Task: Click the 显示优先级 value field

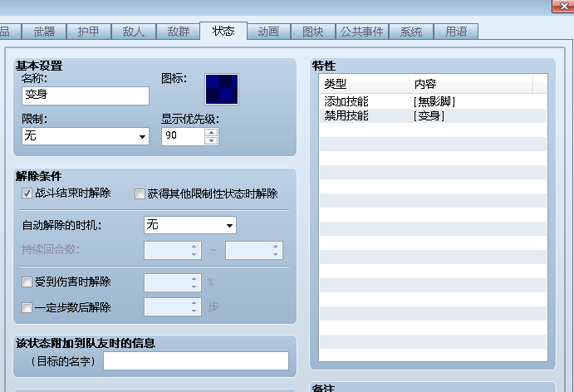Action: (x=183, y=136)
